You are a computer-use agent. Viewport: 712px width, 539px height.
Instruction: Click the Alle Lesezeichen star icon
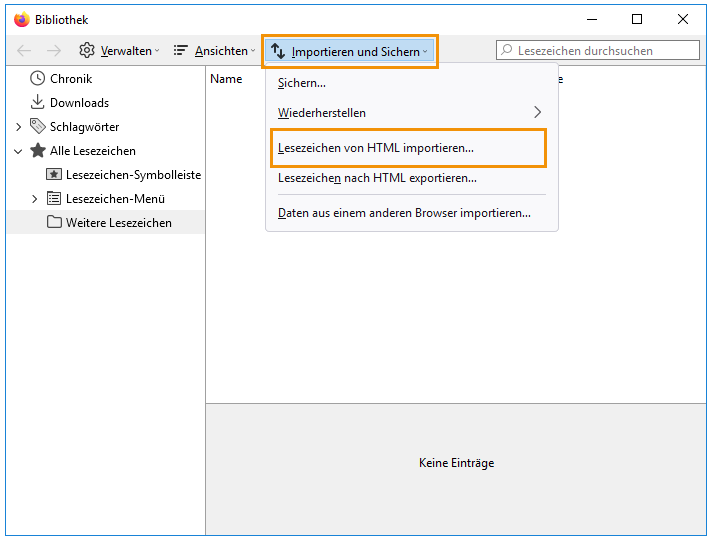[x=38, y=150]
